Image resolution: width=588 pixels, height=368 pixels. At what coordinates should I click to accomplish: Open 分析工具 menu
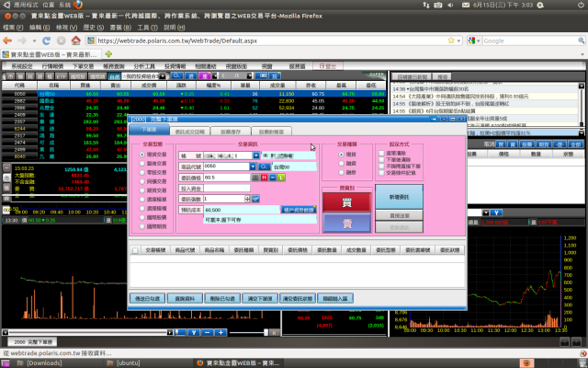point(144,66)
